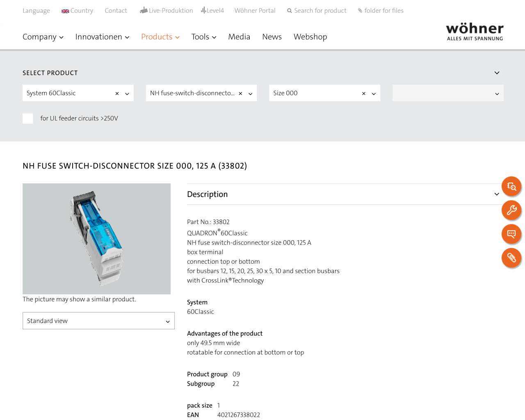Open the empty fourth product dropdown
Screen dimensions: 525x420
click(x=448, y=93)
